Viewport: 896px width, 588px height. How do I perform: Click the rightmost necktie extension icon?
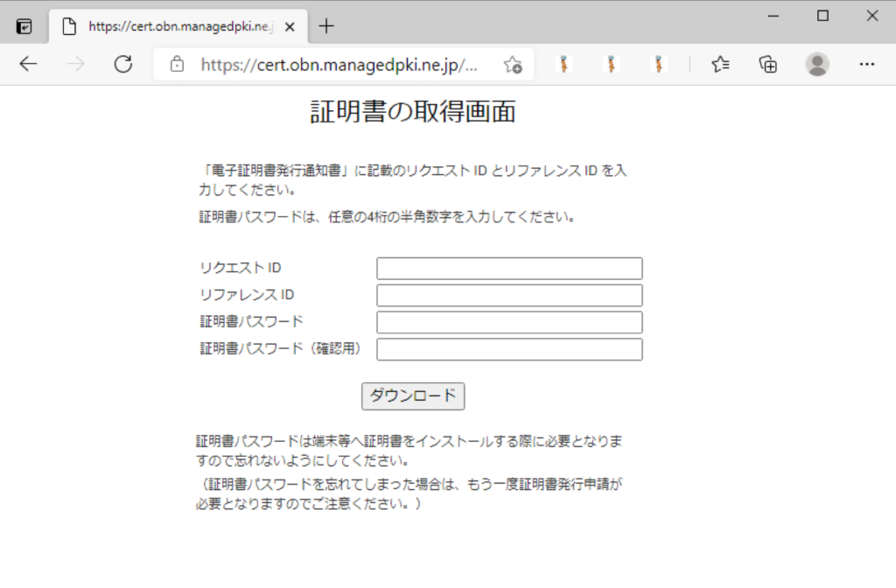(659, 64)
